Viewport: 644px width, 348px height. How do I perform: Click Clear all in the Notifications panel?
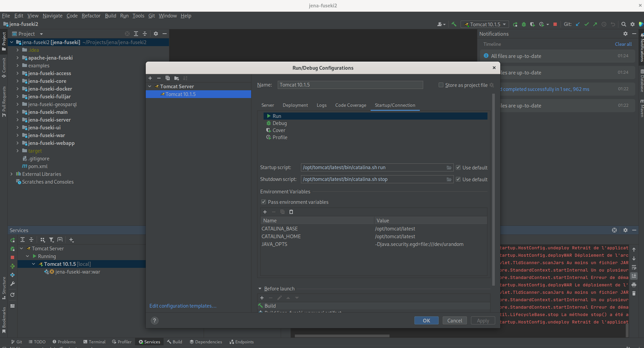[x=623, y=44]
